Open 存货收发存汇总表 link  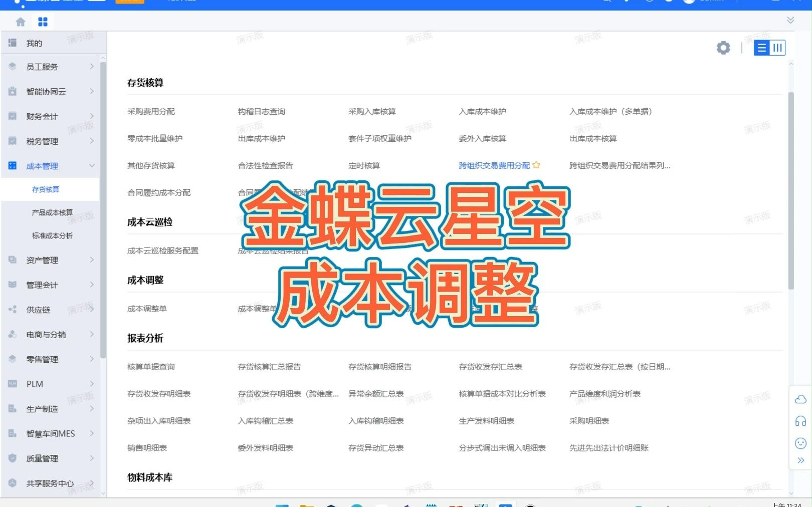point(490,367)
